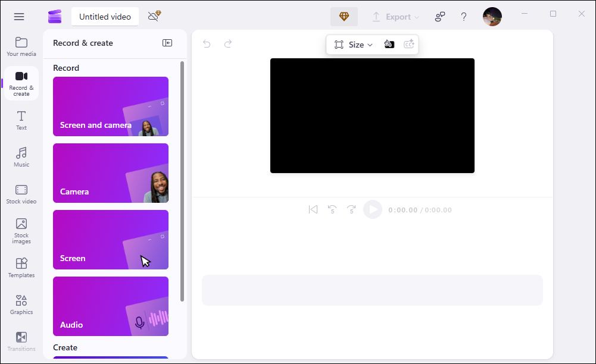Open the Templates panel

coord(21,267)
